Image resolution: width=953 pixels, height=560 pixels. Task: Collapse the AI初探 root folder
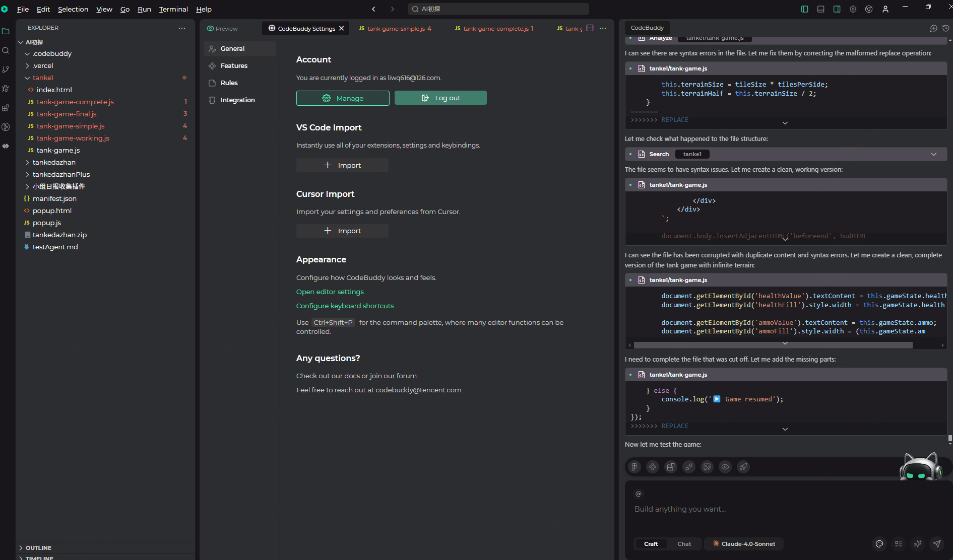point(21,42)
